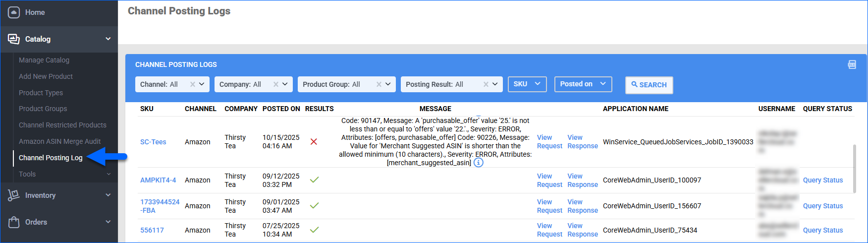Click the Orders clipboard icon
This screenshot has height=243, width=868.
pyautogui.click(x=14, y=222)
